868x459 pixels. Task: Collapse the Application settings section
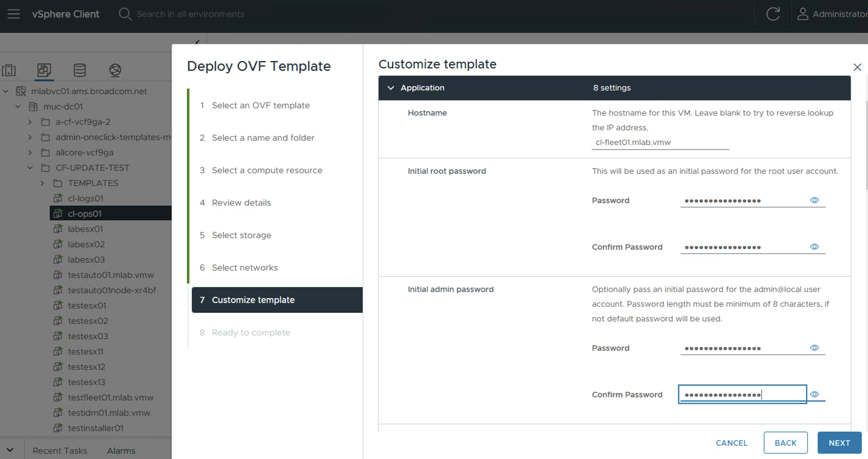pos(391,88)
